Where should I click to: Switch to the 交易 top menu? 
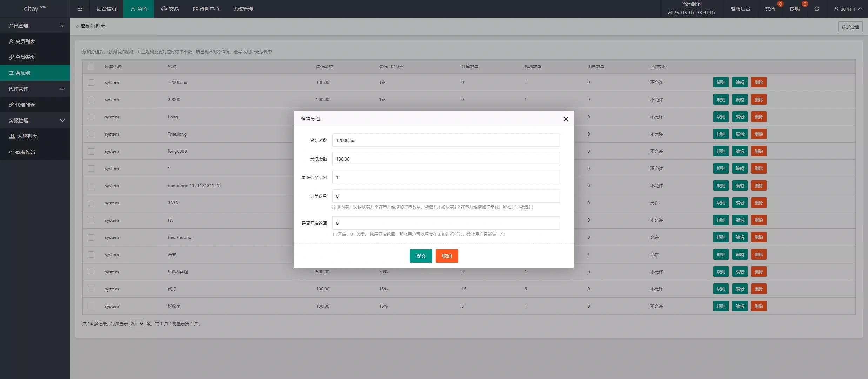[170, 9]
